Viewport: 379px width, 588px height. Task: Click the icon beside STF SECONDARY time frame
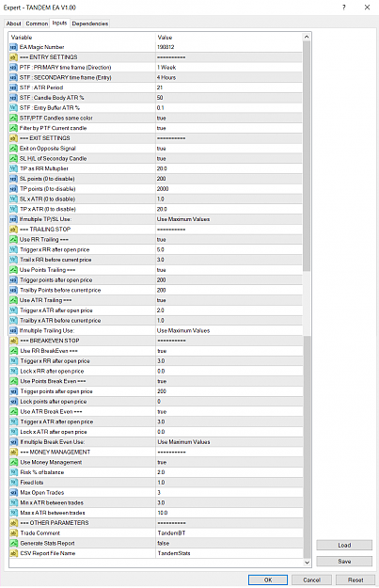(13, 78)
